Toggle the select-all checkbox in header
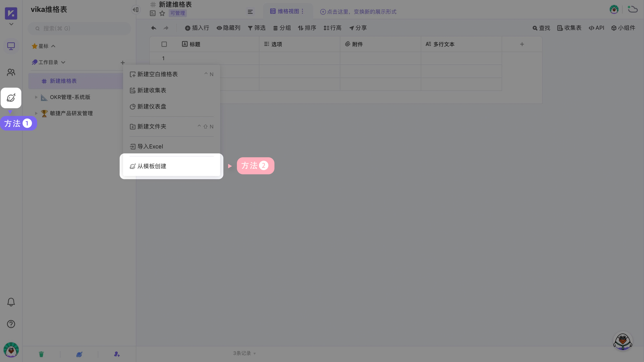Screen dimensions: 644x362 pyautogui.click(x=164, y=44)
